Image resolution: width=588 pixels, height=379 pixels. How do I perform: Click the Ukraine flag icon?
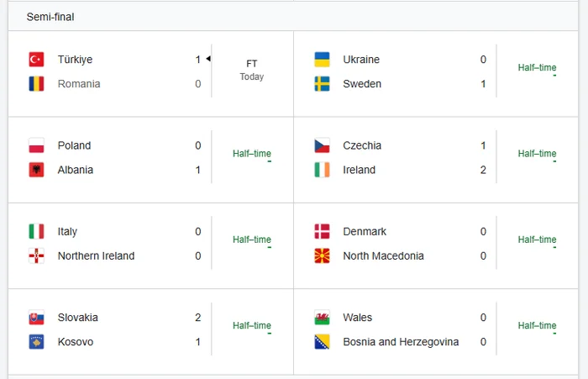tap(322, 60)
